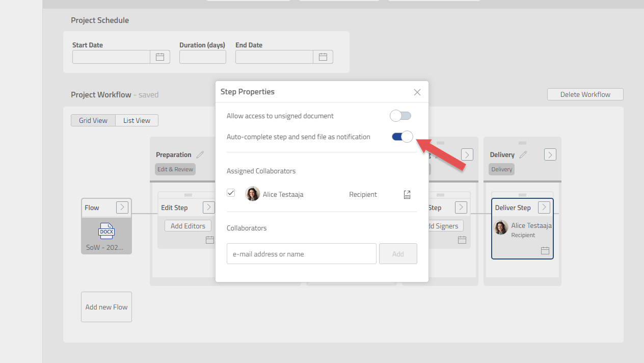644x363 pixels.
Task: Switch to List View
Action: pyautogui.click(x=137, y=120)
